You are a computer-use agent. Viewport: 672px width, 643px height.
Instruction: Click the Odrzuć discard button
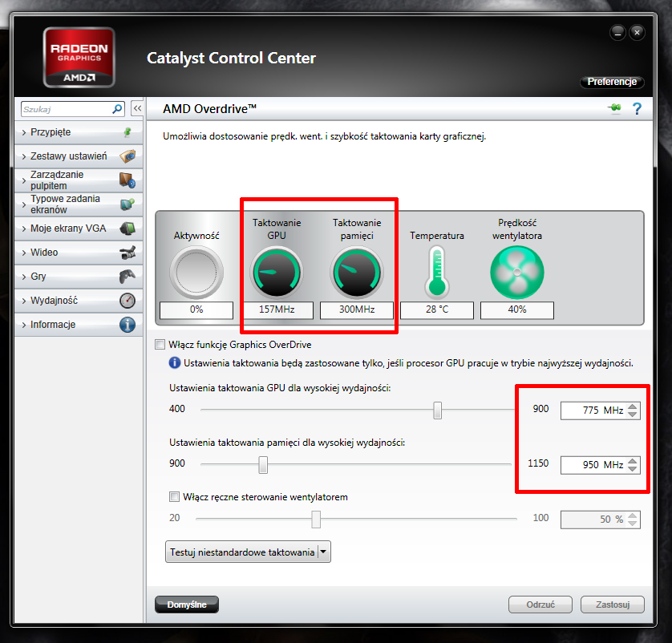[x=540, y=605]
